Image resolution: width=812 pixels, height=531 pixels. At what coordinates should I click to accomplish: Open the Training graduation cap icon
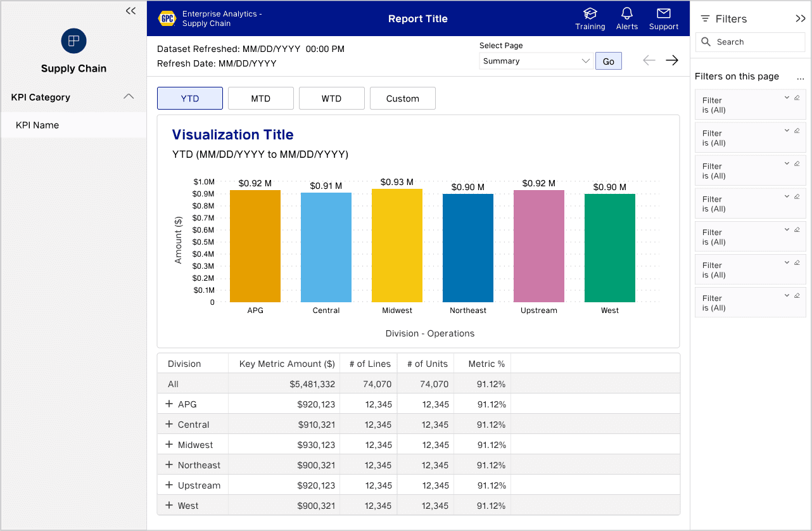coord(590,13)
